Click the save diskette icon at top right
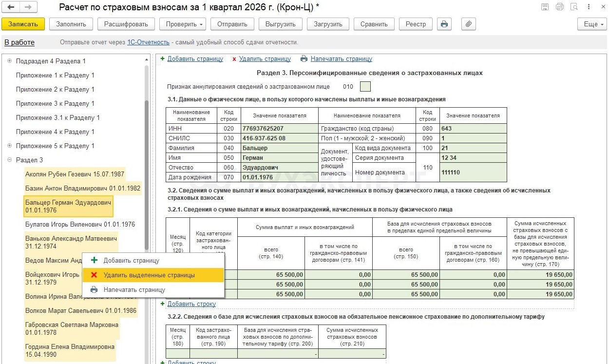The image size is (609, 364). (x=545, y=7)
